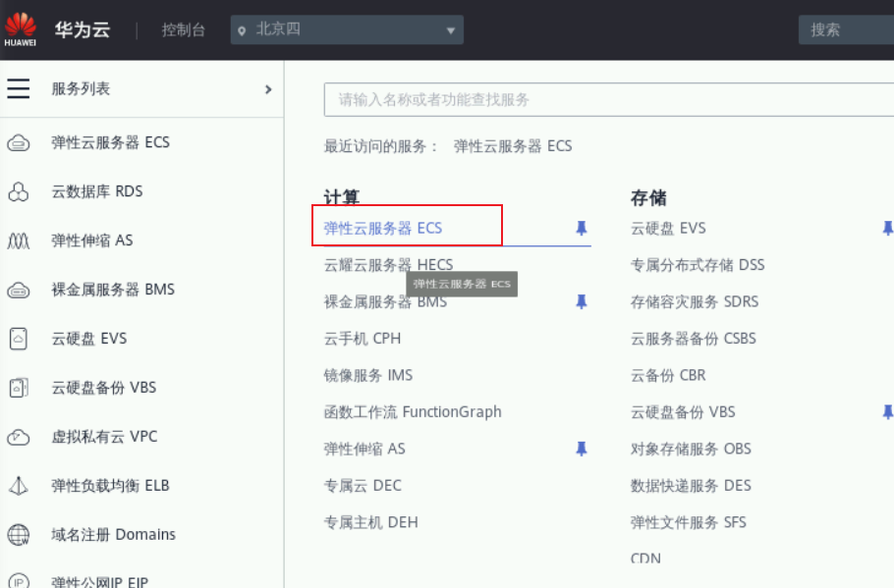Open 镜像服务 IMS service

point(368,376)
